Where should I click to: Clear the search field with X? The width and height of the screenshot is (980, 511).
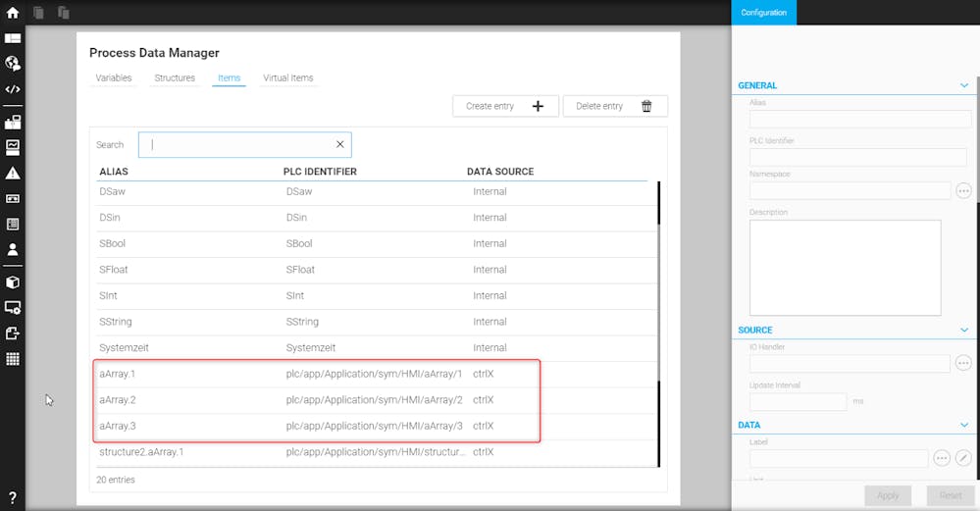pyautogui.click(x=340, y=144)
